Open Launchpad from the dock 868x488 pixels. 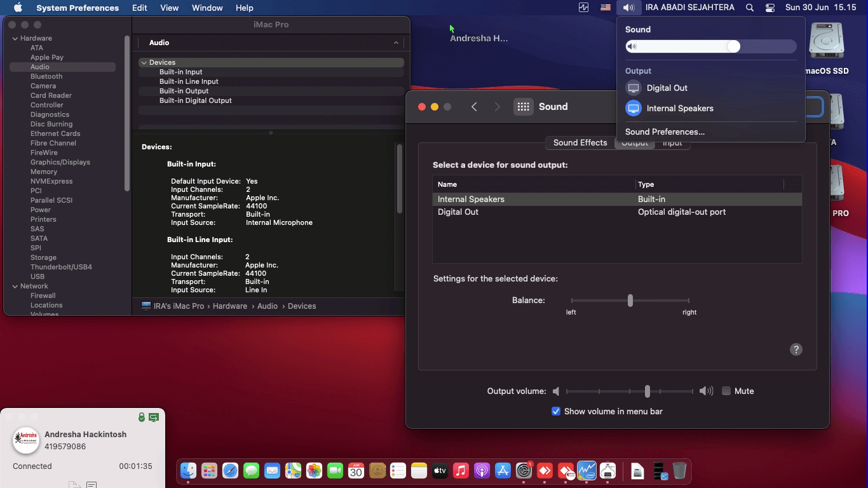point(209,470)
